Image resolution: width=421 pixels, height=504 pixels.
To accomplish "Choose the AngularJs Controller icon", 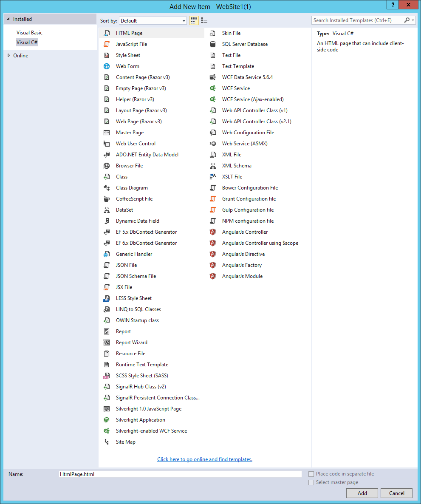I will click(x=213, y=232).
